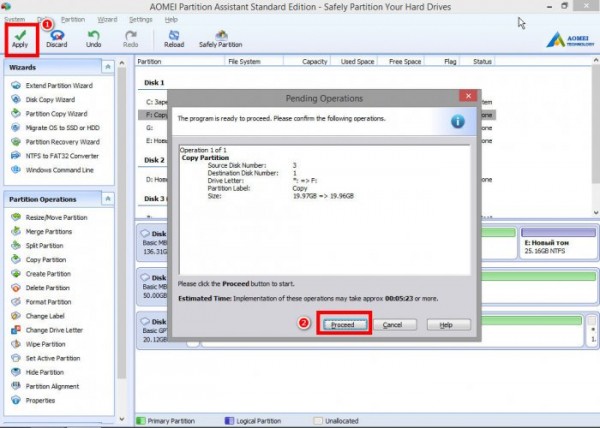This screenshot has height=428, width=600.
Task: Sort by the File System column header
Action: coord(254,61)
